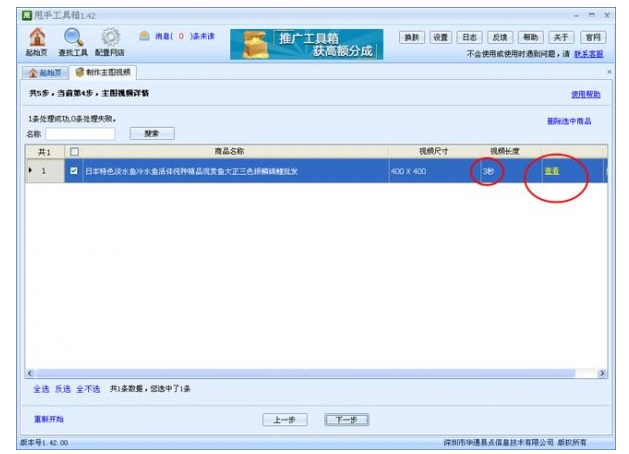The height and width of the screenshot is (454, 629).
Task: Open the 官网 official site button
Action: tap(593, 37)
